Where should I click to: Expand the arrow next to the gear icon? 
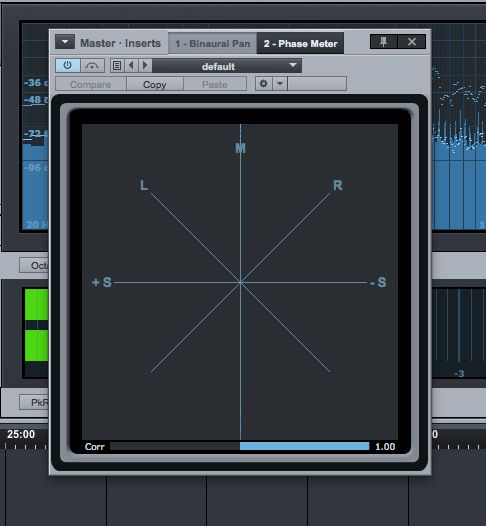tap(280, 84)
